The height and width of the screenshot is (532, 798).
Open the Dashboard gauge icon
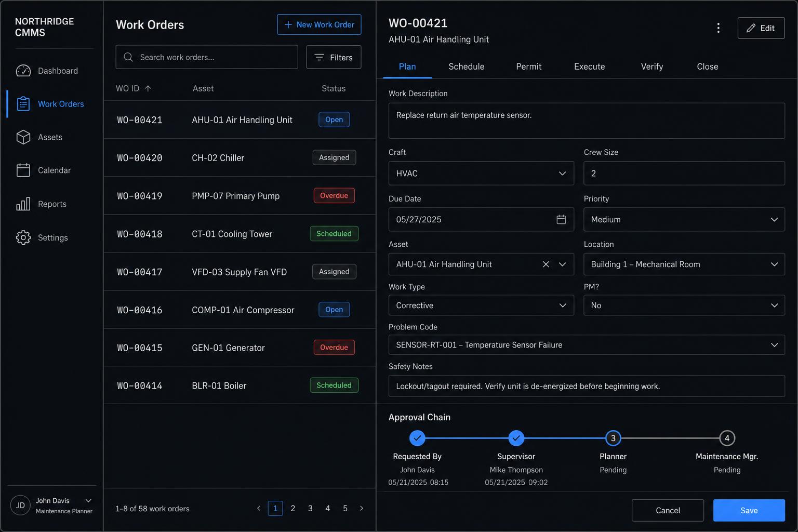[x=23, y=71]
